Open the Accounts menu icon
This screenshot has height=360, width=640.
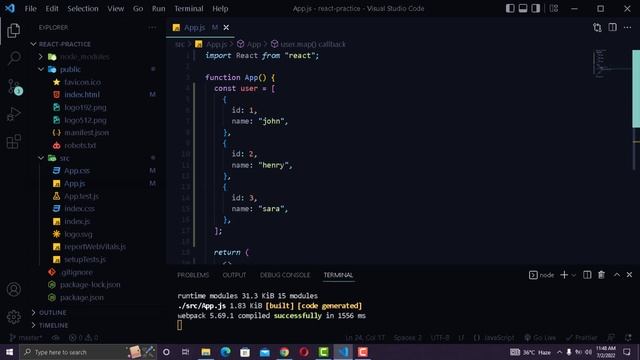click(x=13, y=289)
